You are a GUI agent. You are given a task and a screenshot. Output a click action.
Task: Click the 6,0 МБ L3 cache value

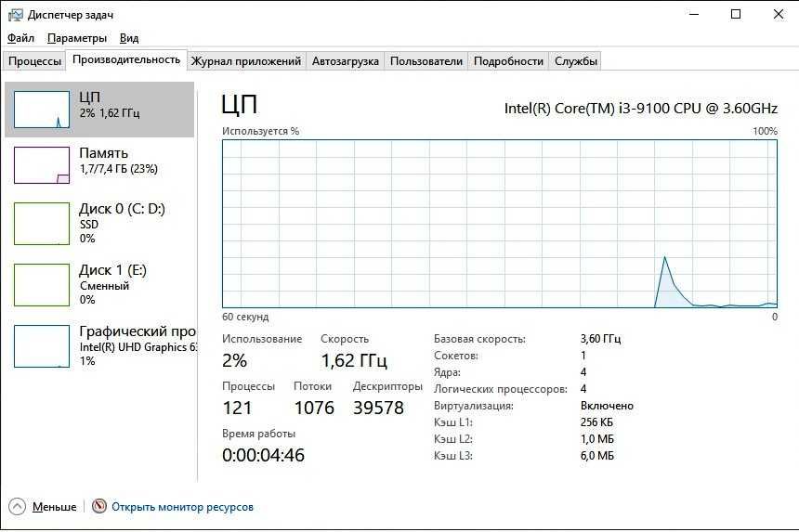pyautogui.click(x=597, y=456)
